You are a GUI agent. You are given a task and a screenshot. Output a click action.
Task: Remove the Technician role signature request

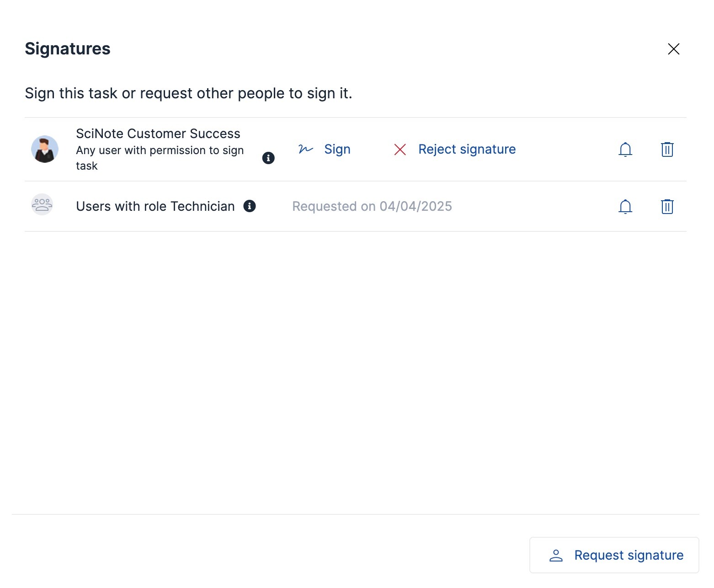click(x=667, y=207)
